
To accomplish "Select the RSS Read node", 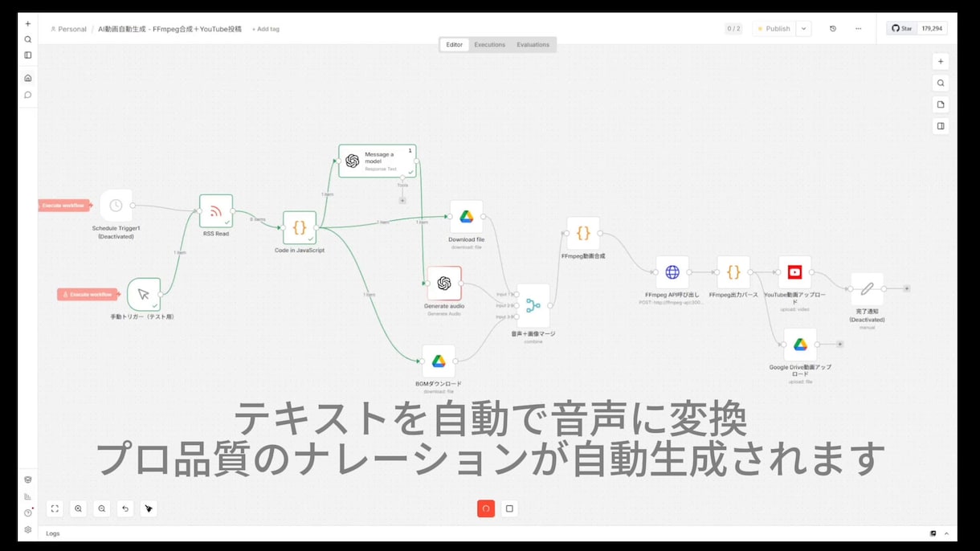I will (x=216, y=211).
